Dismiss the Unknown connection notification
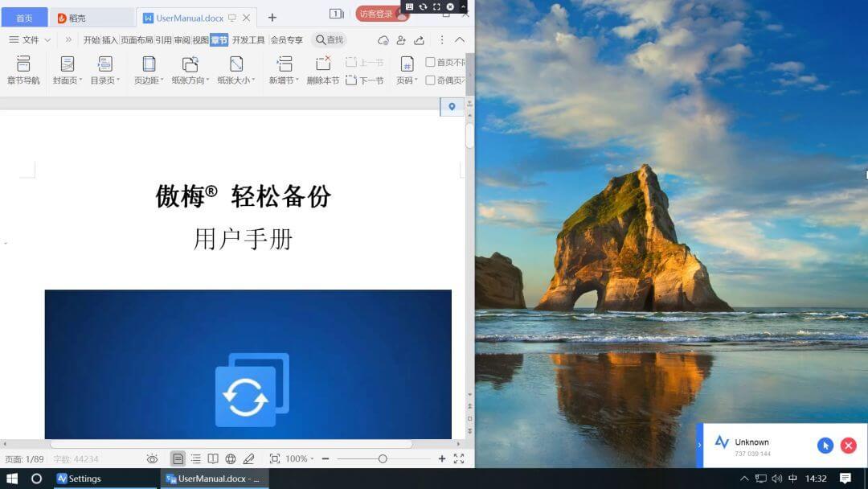This screenshot has width=868, height=489. (848, 445)
